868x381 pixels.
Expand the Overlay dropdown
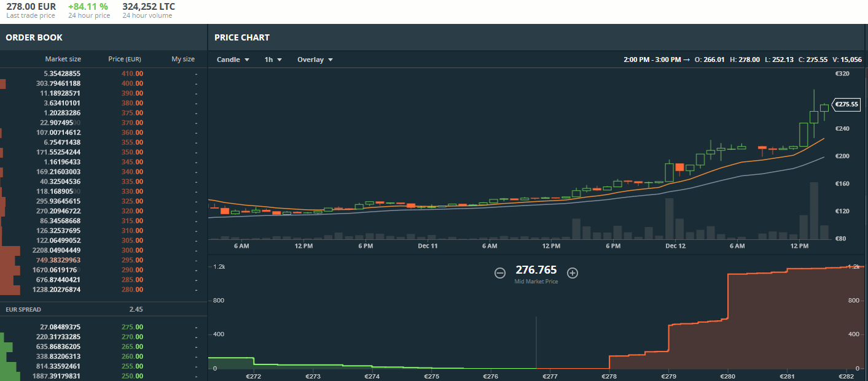(315, 60)
